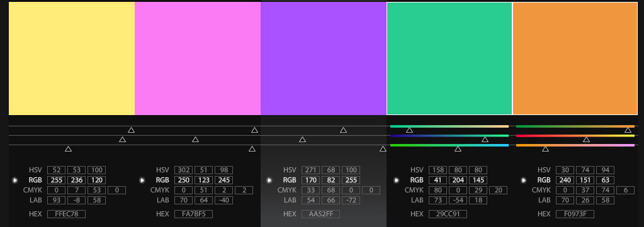Screen dimensions: 644x227
Task: Click arrow beside green swatch's RGB row
Action: [x=397, y=180]
